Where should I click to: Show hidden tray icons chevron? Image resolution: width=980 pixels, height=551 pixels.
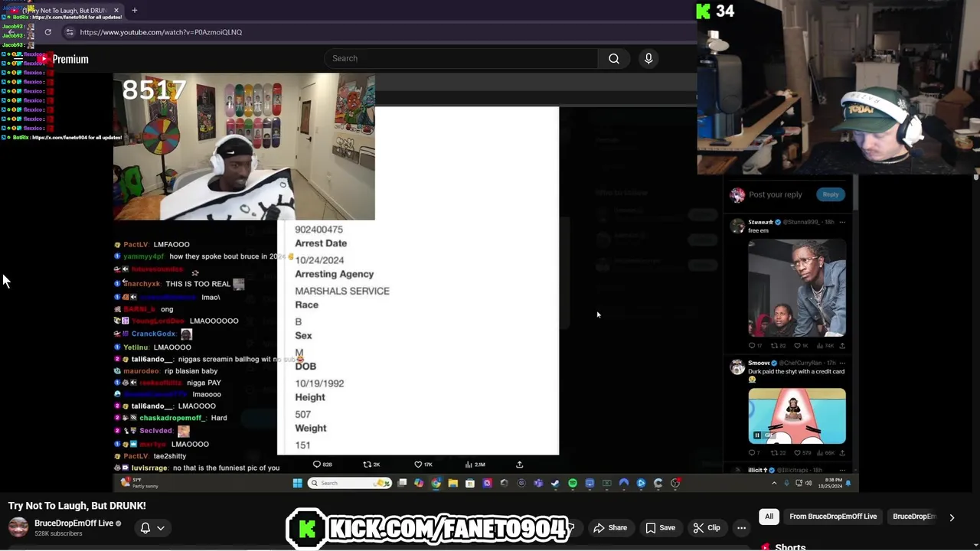(x=774, y=483)
